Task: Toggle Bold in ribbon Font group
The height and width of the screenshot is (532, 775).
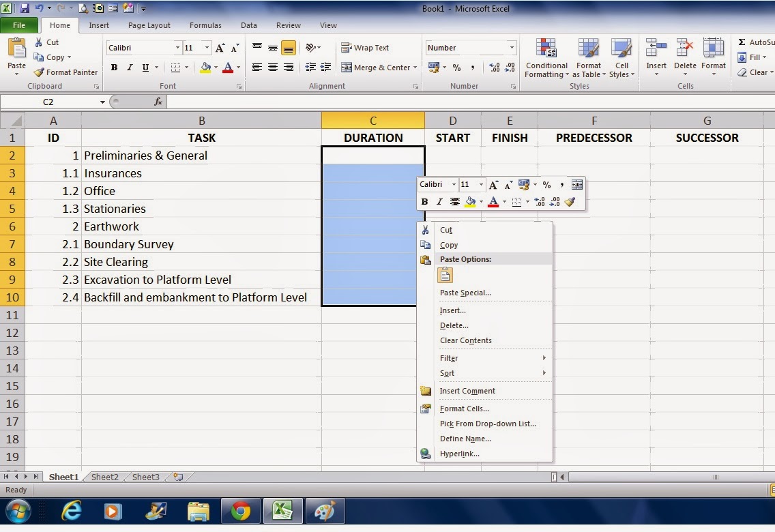Action: pyautogui.click(x=114, y=68)
